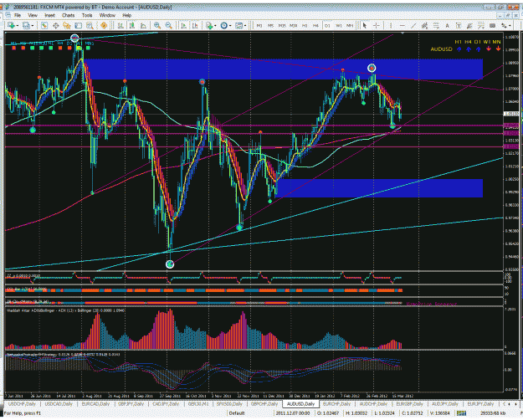523x420 pixels.
Task: Switch to USDCAD,Daily chart tab
Action: pyautogui.click(x=59, y=404)
